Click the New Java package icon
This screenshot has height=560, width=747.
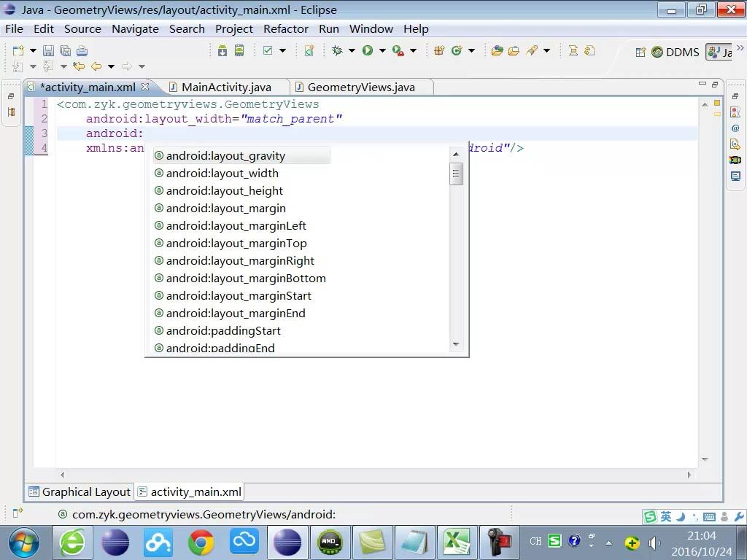tap(439, 50)
